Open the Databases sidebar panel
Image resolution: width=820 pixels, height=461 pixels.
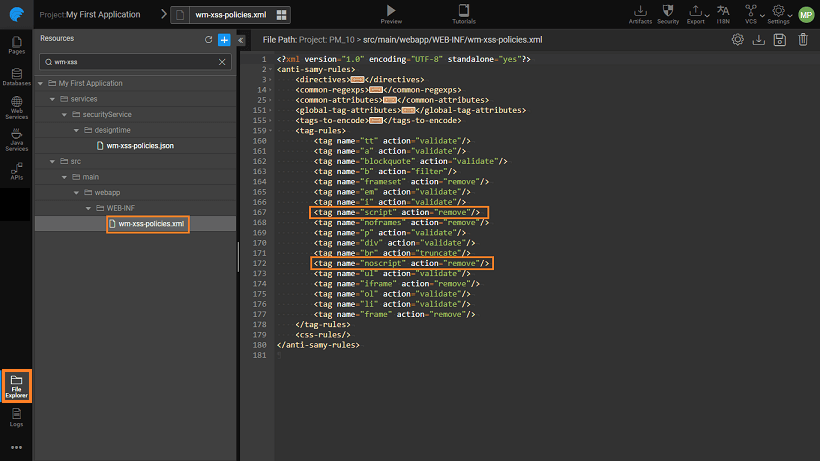tap(16, 76)
